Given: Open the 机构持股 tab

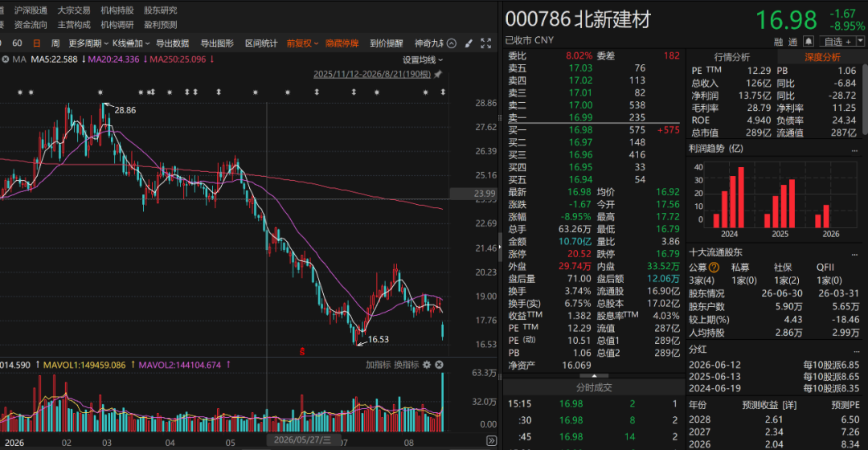Looking at the screenshot, I should click(x=117, y=10).
